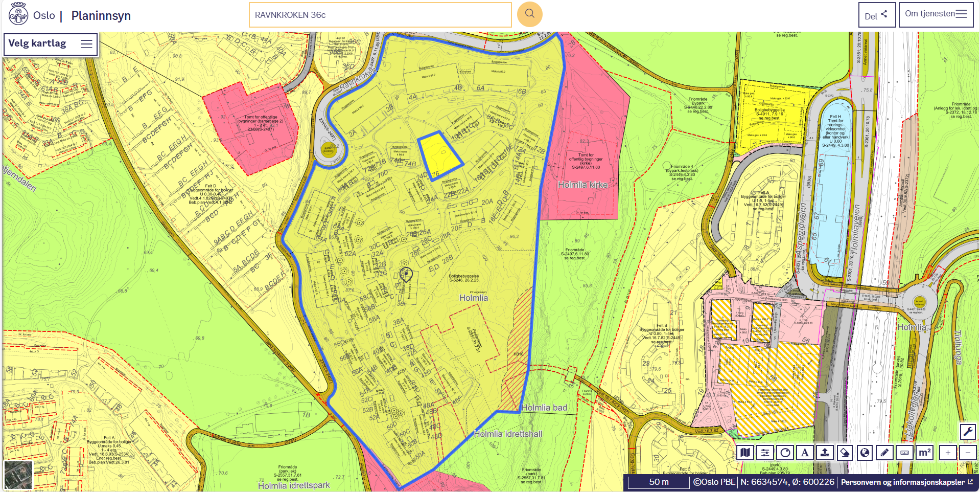The width and height of the screenshot is (980, 492).
Task: Switch to aerial photo basemap thumbnail
Action: pos(18,475)
